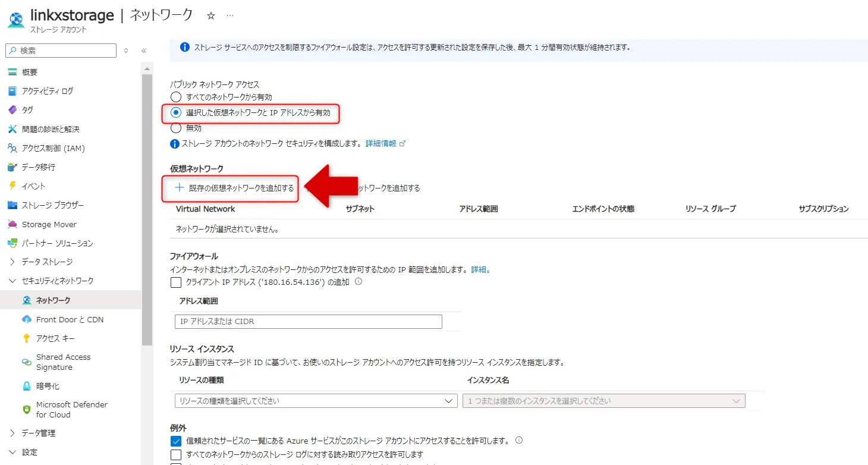
Task: Click the Shared Access Signature link icon
Action: click(x=27, y=362)
